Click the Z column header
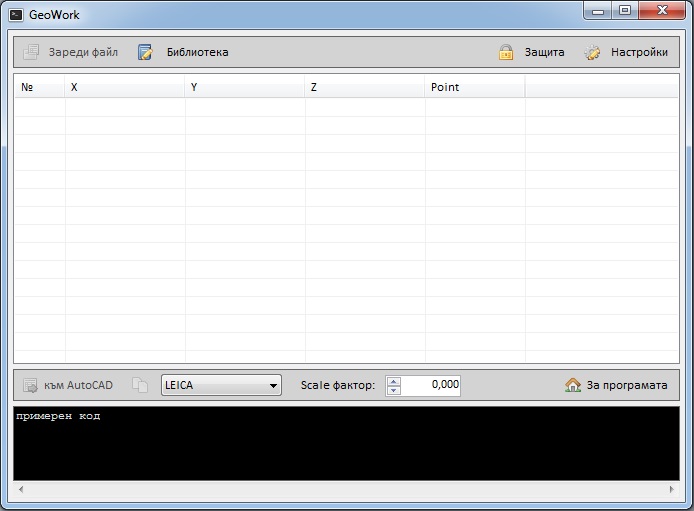Image resolution: width=694 pixels, height=511 pixels. coord(365,88)
